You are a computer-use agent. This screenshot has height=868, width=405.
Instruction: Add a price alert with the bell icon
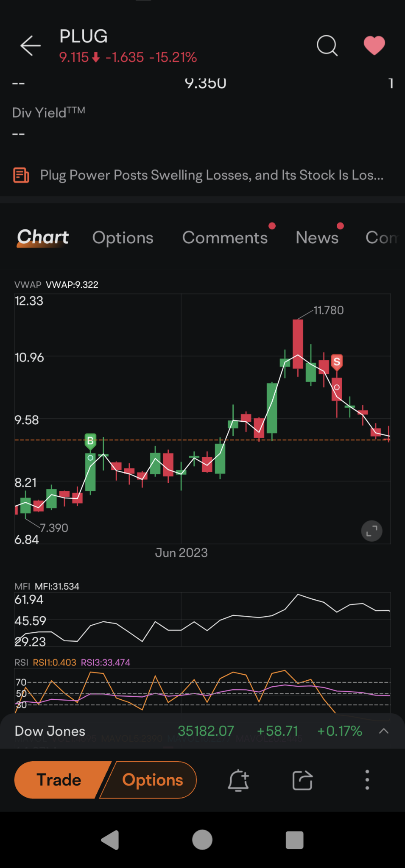point(238,780)
